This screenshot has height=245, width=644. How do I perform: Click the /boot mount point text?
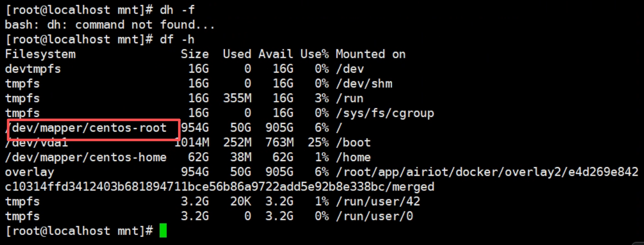(353, 143)
